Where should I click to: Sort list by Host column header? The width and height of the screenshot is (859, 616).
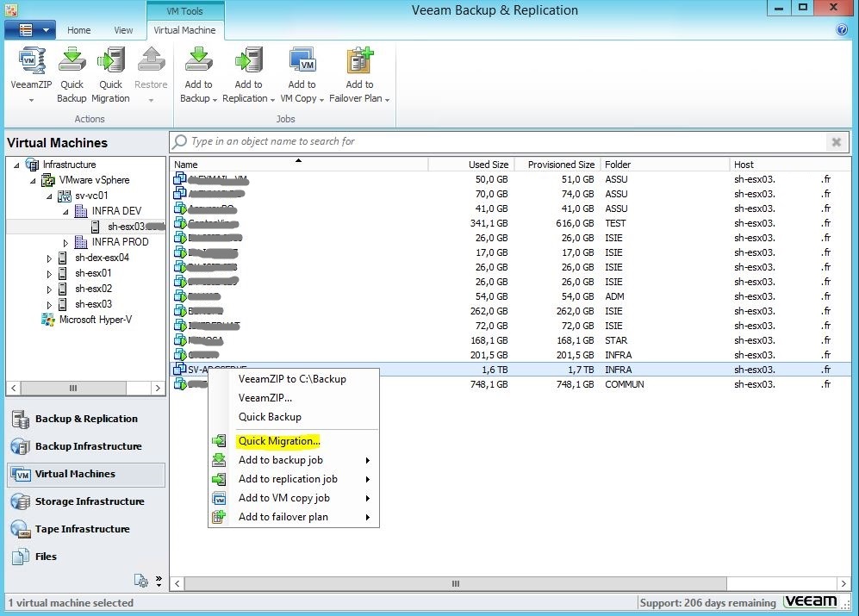[790, 165]
